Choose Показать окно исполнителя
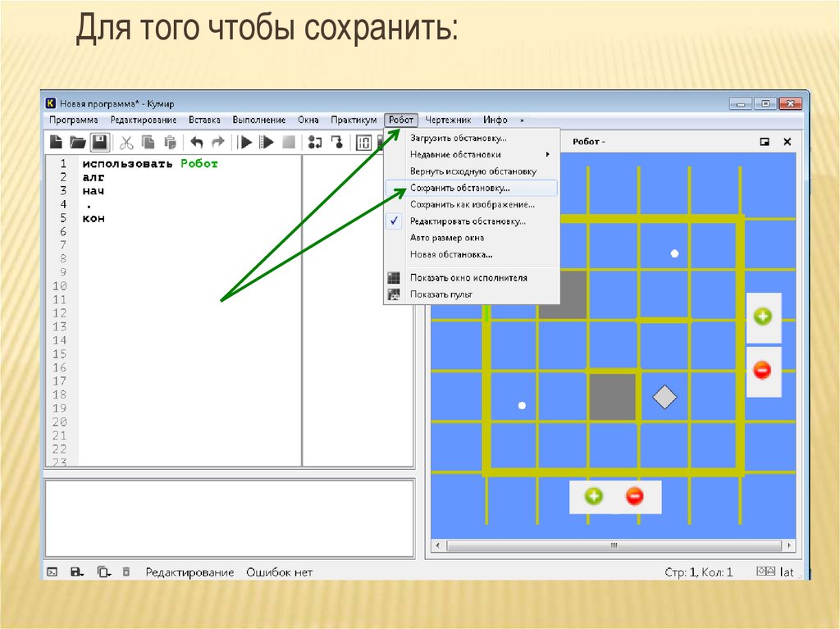This screenshot has height=629, width=840. [472, 277]
